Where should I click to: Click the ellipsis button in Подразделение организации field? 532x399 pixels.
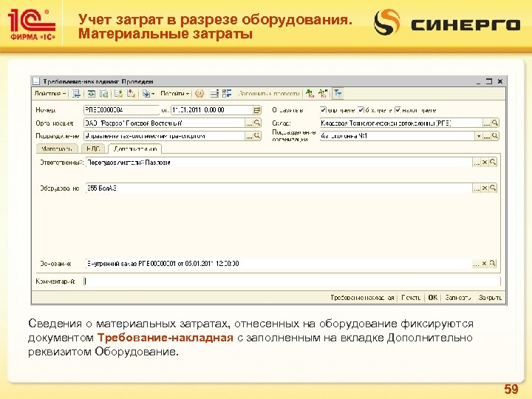[486, 136]
